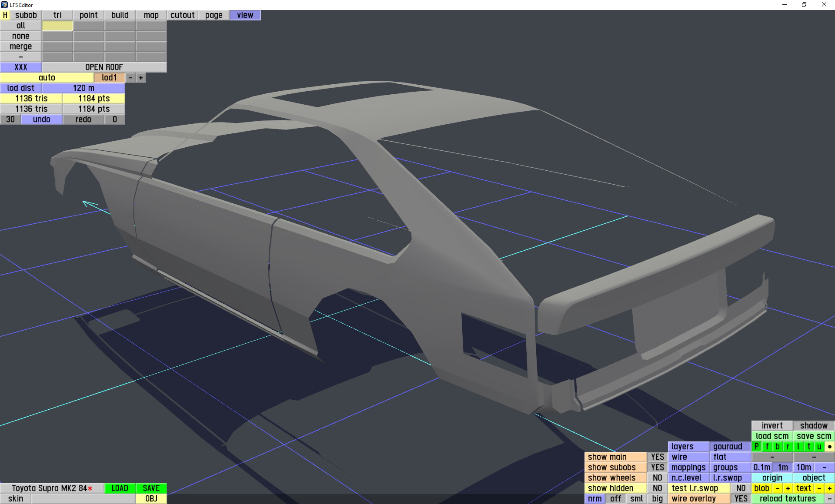Viewport: 835px width, 504px height.
Task: Click the H hide-interface button
Action: click(5, 15)
